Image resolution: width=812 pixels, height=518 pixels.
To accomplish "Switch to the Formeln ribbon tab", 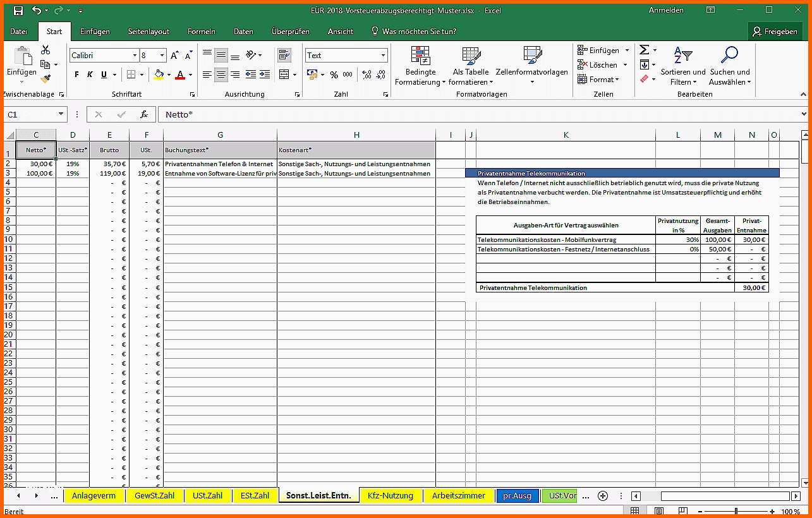I will 202,31.
